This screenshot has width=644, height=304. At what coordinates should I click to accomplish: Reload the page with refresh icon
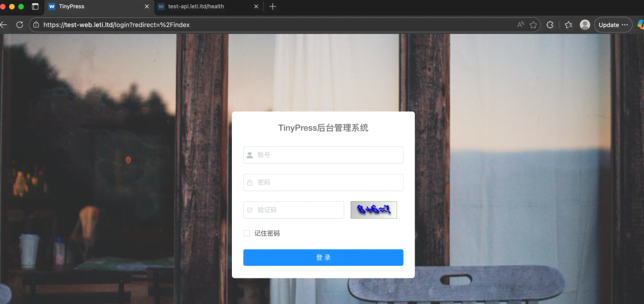[20, 25]
